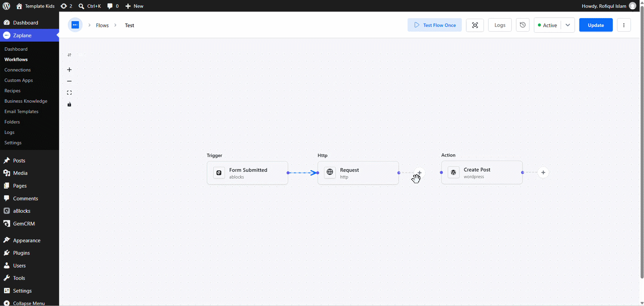Click the user avatar in admin bar
The width and height of the screenshot is (644, 306).
pyautogui.click(x=632, y=6)
